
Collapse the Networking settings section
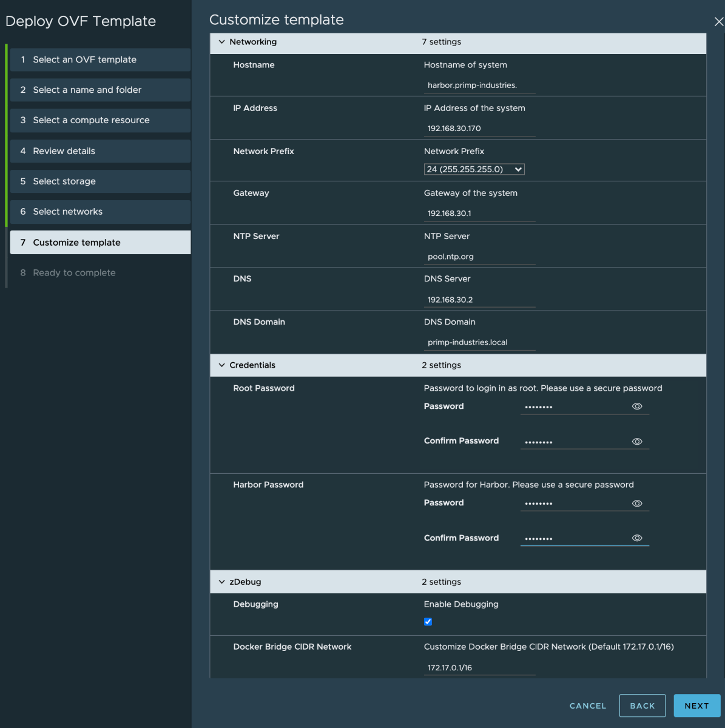click(x=221, y=42)
